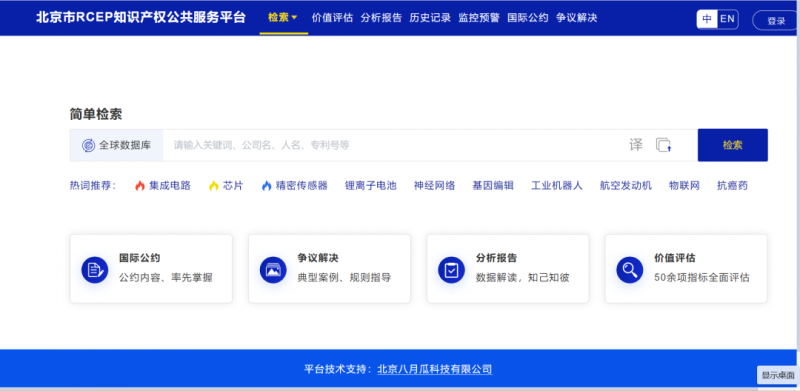
Task: Click the 公约内容、率先掌握 card text
Action: tap(166, 278)
